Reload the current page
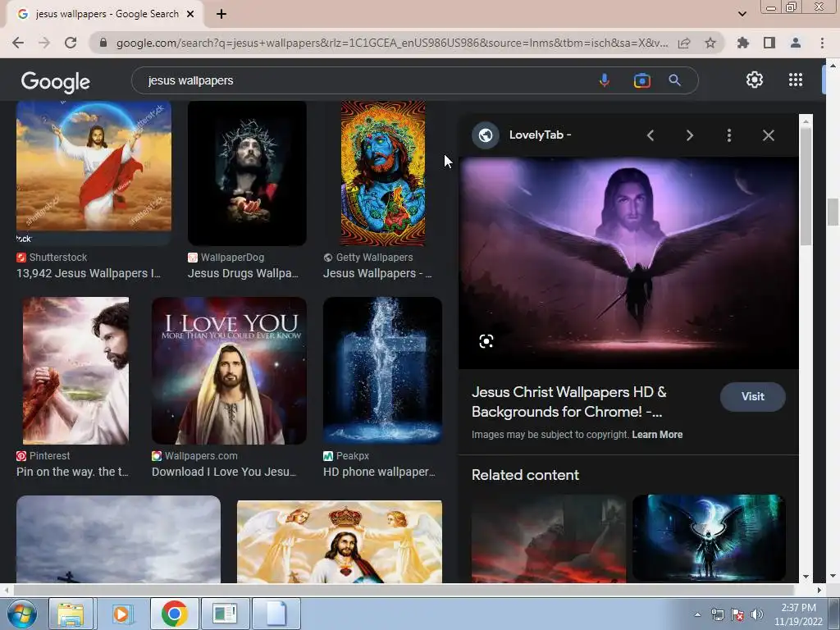Image resolution: width=840 pixels, height=630 pixels. point(71,43)
